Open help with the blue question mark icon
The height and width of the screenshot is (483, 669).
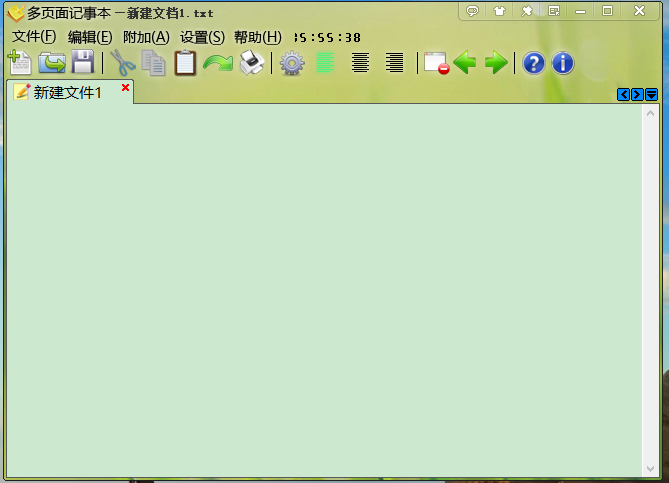coord(534,64)
